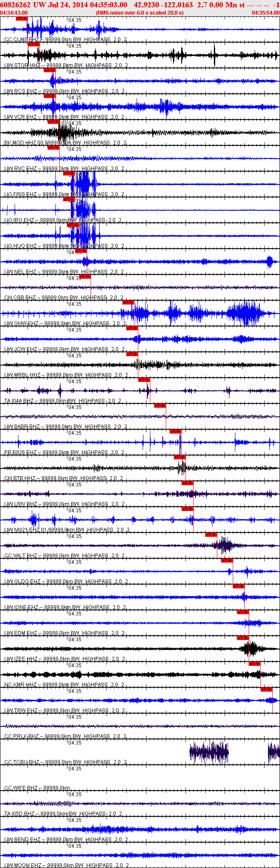This screenshot has height=868, width=280.
Task: Click the red pick marker on CN CBB trace
Action: [85, 277]
